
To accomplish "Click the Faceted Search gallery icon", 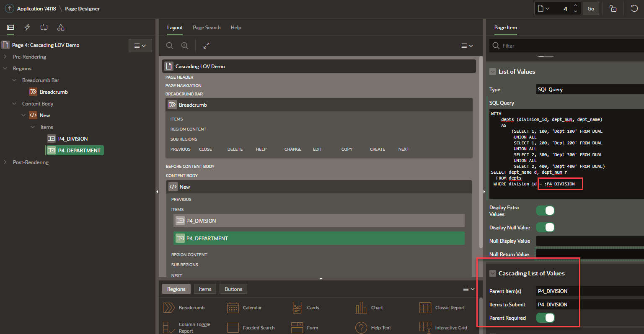I will [233, 328].
